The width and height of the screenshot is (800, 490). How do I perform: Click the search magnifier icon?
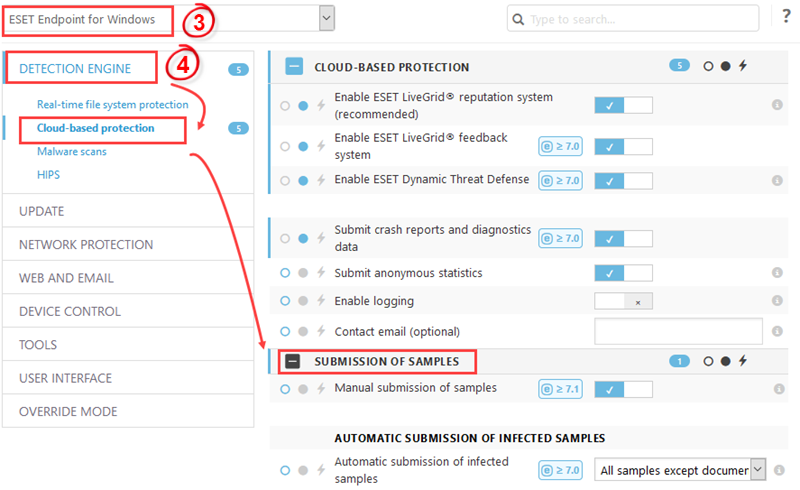click(x=518, y=19)
